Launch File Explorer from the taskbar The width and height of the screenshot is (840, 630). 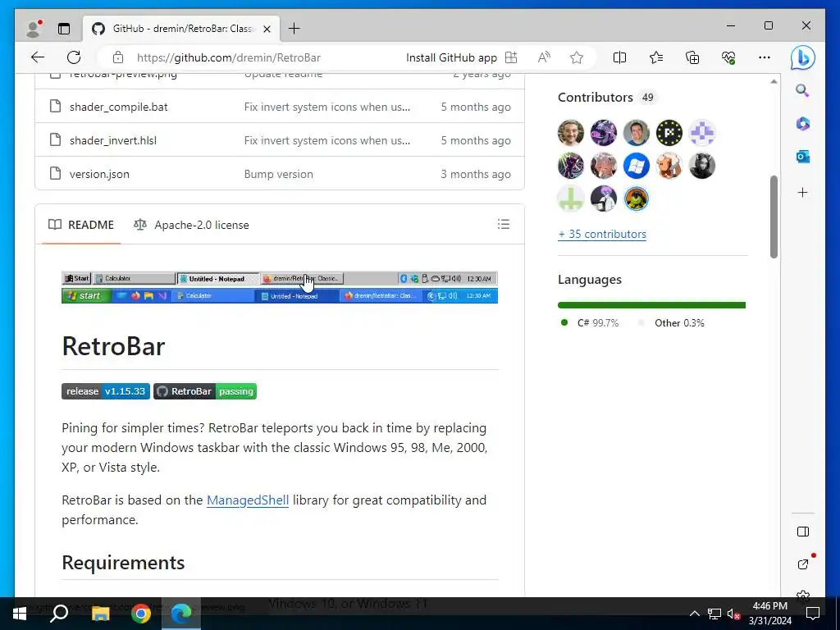100,614
